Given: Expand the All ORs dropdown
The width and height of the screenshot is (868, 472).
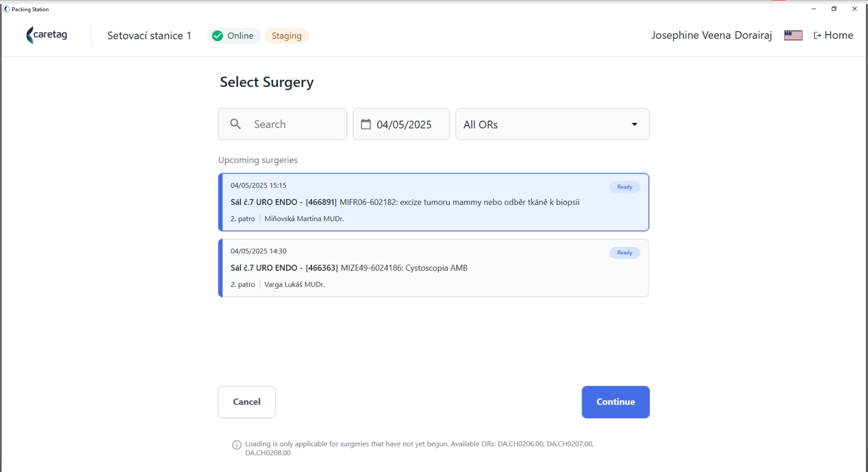Looking at the screenshot, I should [552, 124].
